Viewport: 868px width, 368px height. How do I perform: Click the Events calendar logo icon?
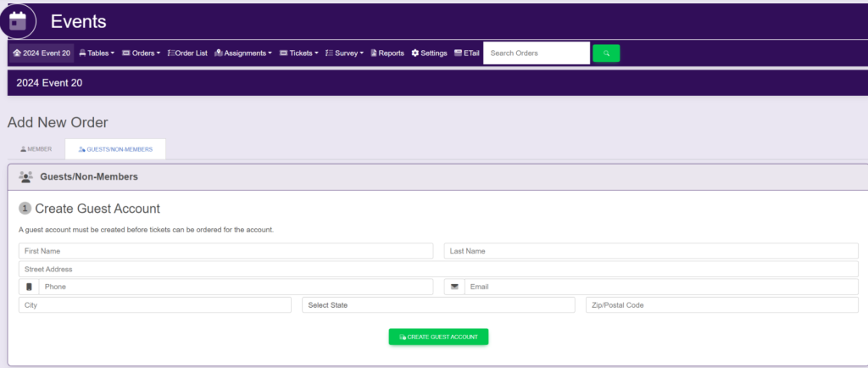(x=18, y=21)
